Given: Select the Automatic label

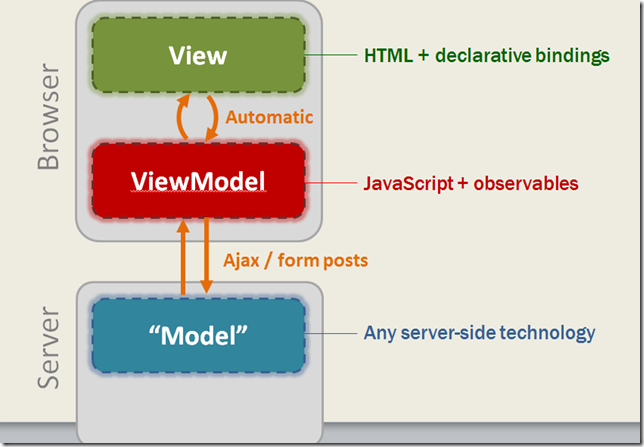Looking at the screenshot, I should (269, 118).
